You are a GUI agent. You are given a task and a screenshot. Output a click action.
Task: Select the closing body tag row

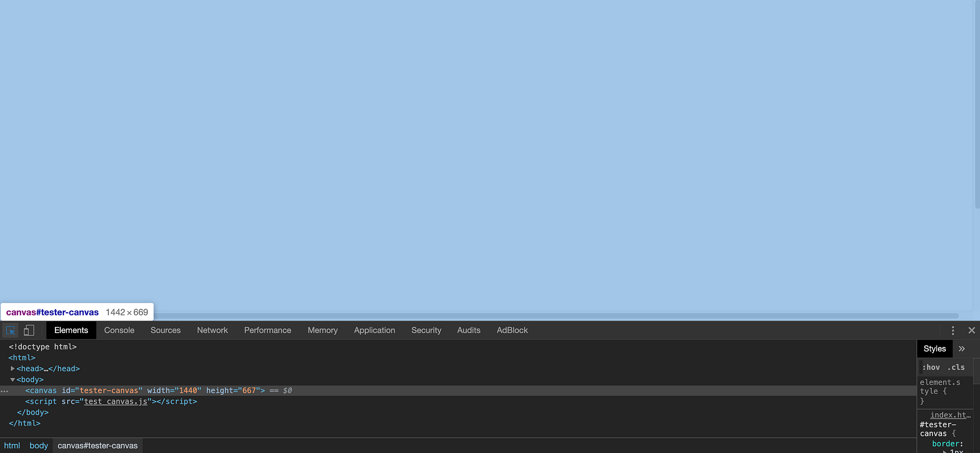tap(458, 412)
